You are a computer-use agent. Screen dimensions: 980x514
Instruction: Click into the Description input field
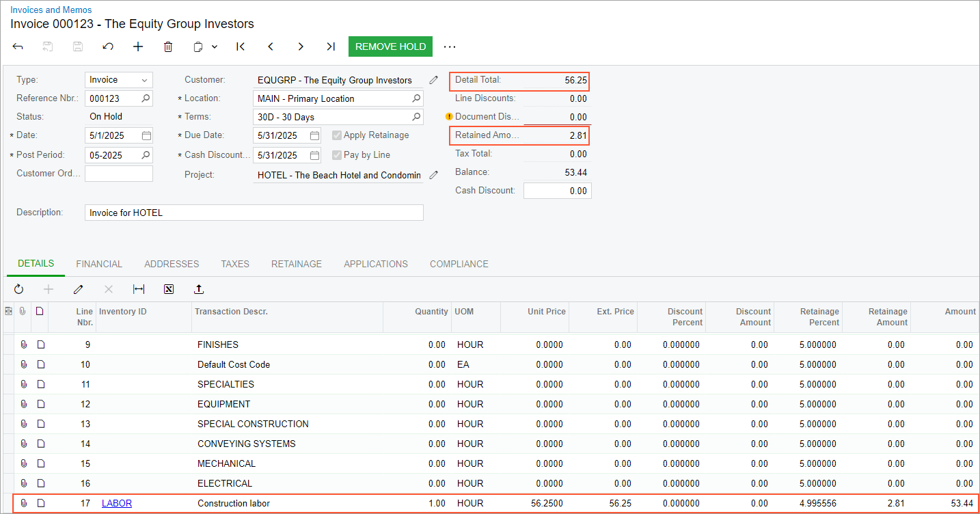(254, 213)
